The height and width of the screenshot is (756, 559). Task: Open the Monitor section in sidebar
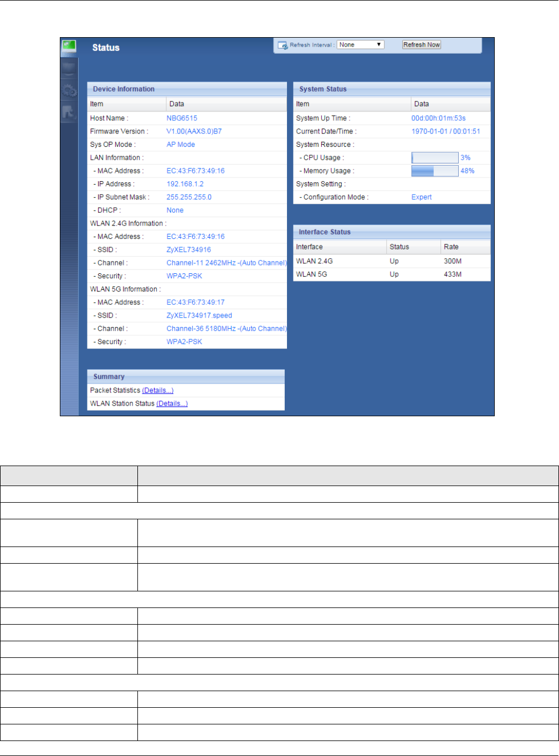point(69,69)
